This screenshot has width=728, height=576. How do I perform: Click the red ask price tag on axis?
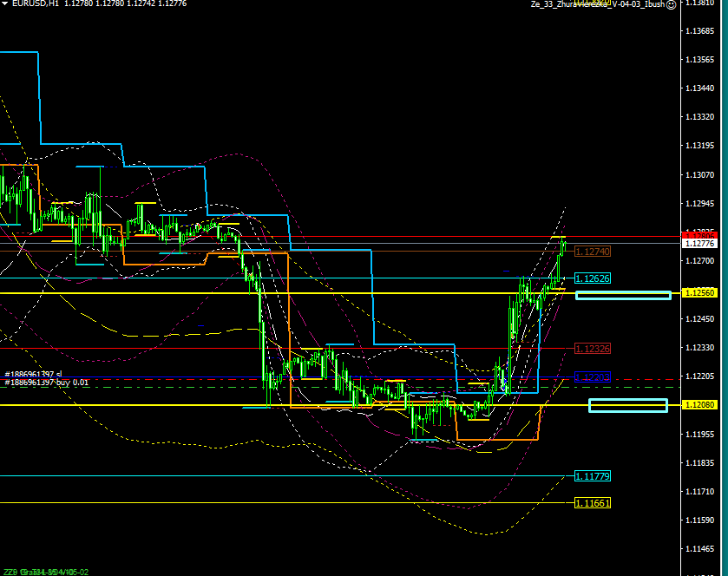(699, 235)
